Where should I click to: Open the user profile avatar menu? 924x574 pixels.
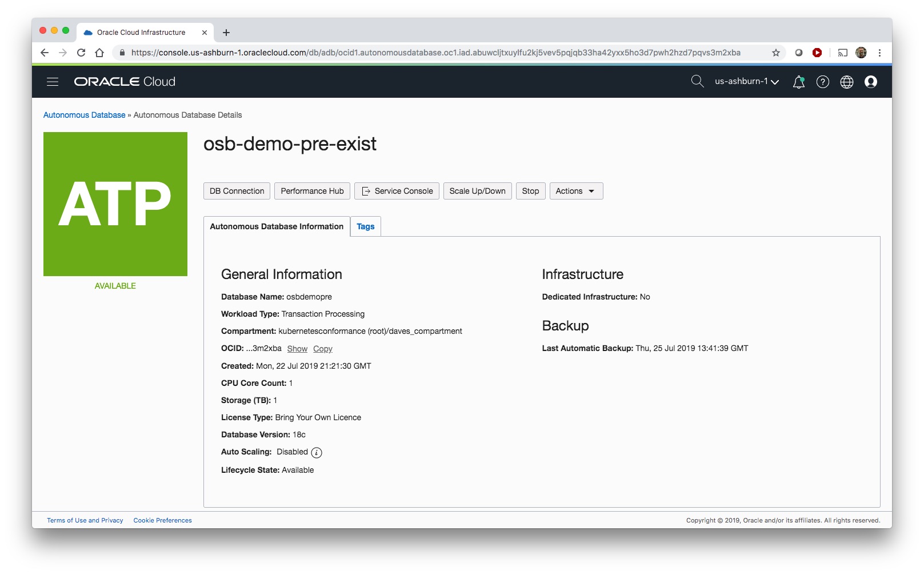(870, 82)
